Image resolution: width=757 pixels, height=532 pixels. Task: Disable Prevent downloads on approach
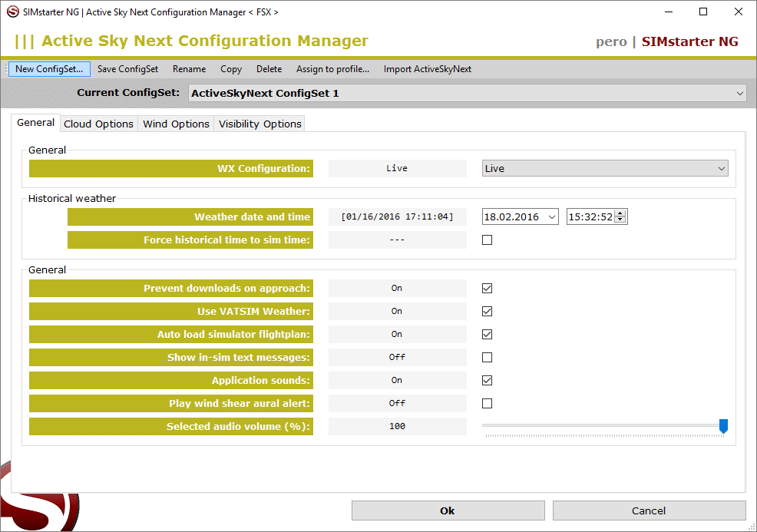click(487, 289)
